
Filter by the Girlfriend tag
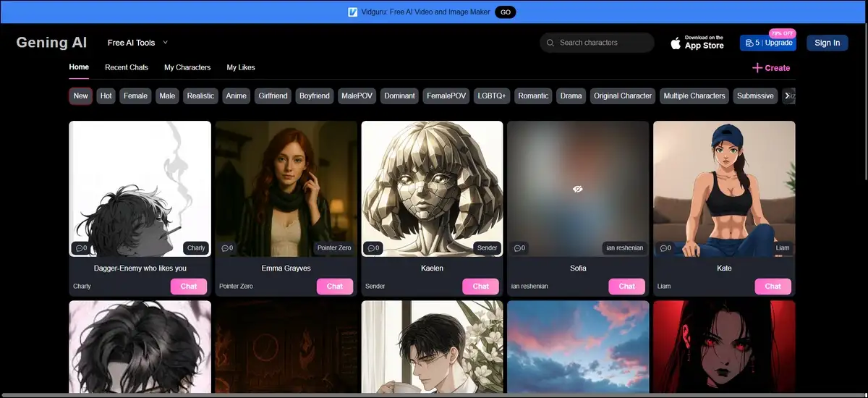(273, 96)
